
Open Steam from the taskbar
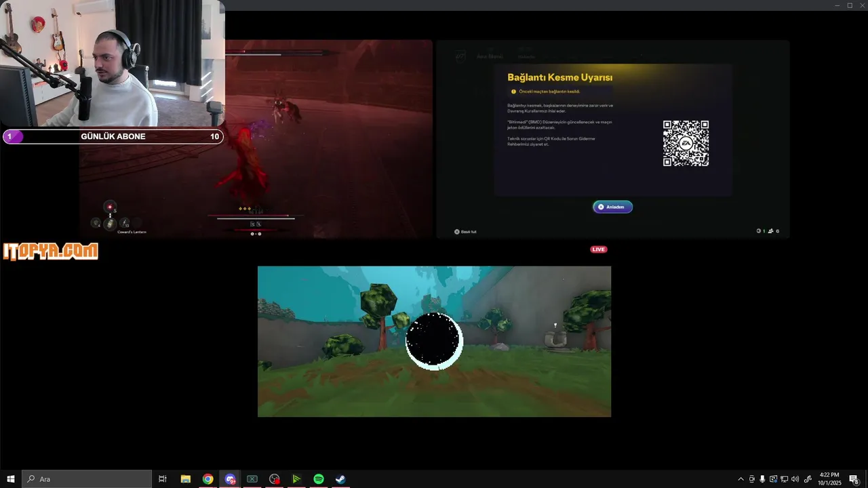click(340, 479)
